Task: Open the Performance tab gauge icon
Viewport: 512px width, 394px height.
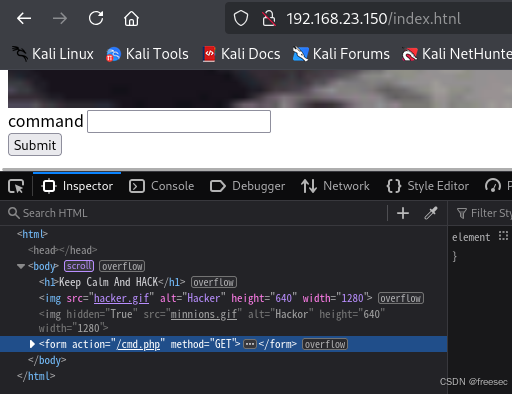Action: tap(493, 186)
